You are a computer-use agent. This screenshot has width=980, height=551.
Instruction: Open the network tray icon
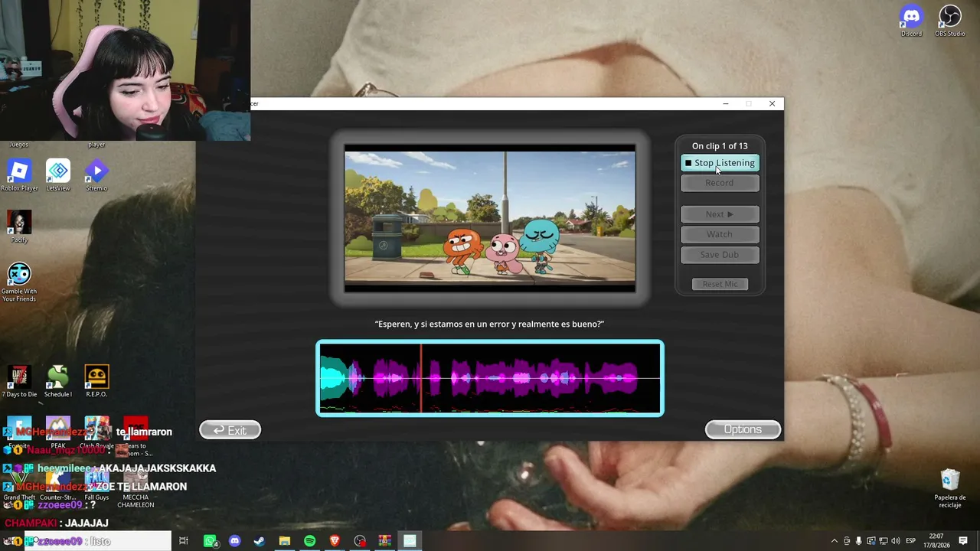(x=883, y=541)
